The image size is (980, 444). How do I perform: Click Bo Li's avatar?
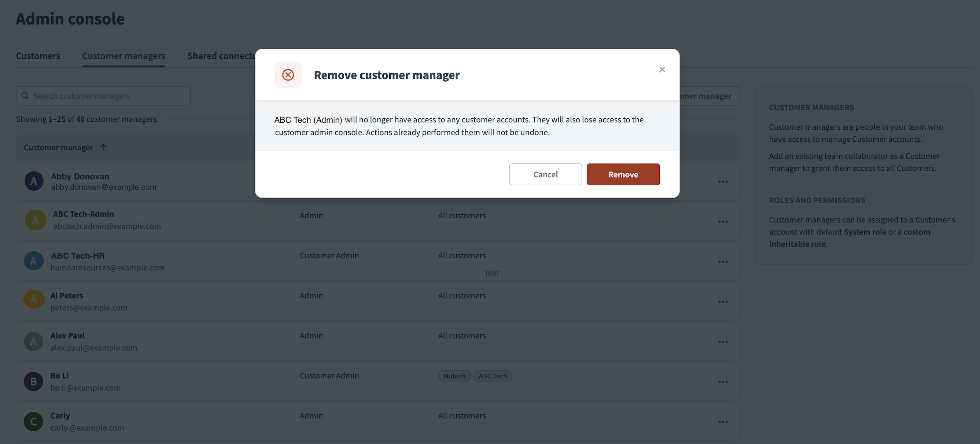33,381
